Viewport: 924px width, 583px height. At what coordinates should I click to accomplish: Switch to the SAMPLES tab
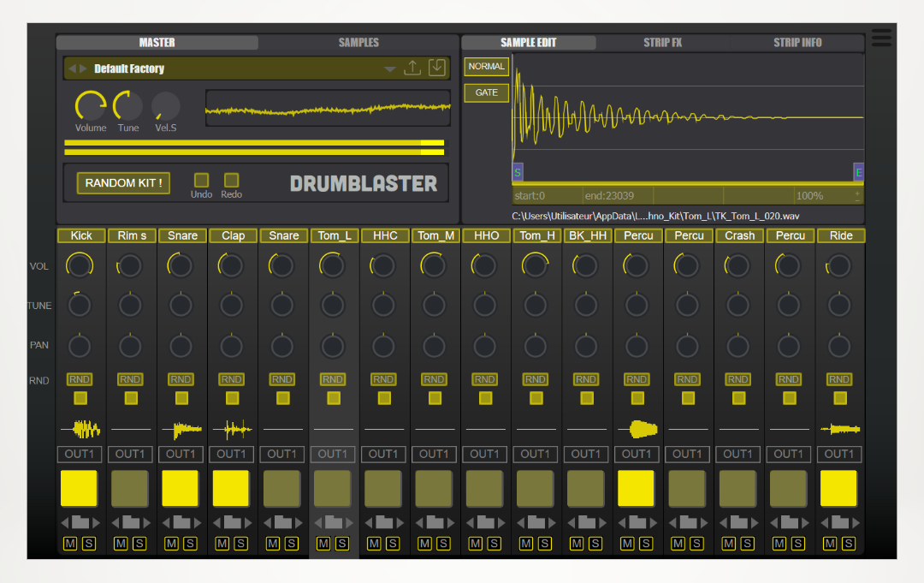tap(358, 43)
